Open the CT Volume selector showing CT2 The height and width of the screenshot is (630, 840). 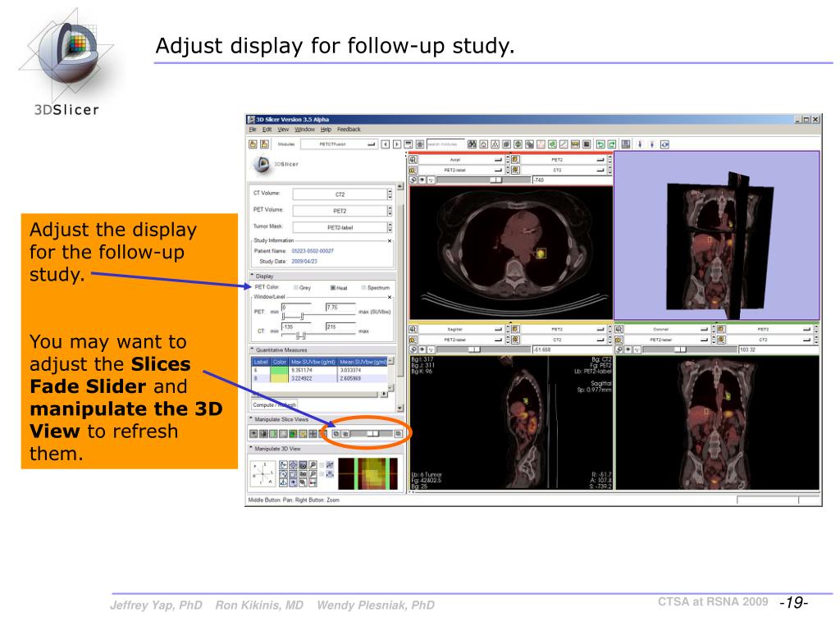coord(342,194)
